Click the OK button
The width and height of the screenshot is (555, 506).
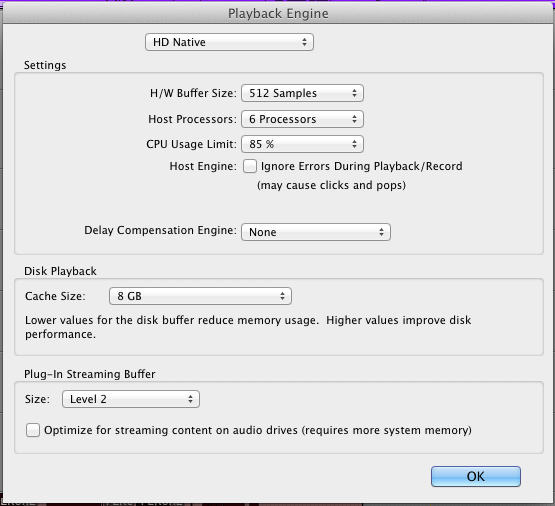tap(476, 476)
